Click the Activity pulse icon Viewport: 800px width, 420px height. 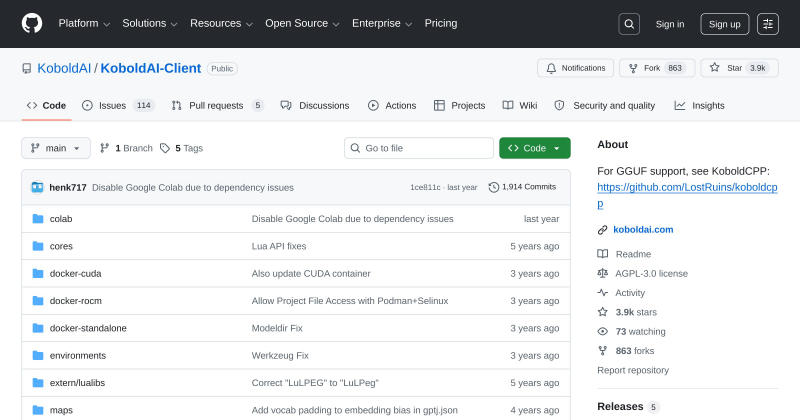tap(603, 293)
